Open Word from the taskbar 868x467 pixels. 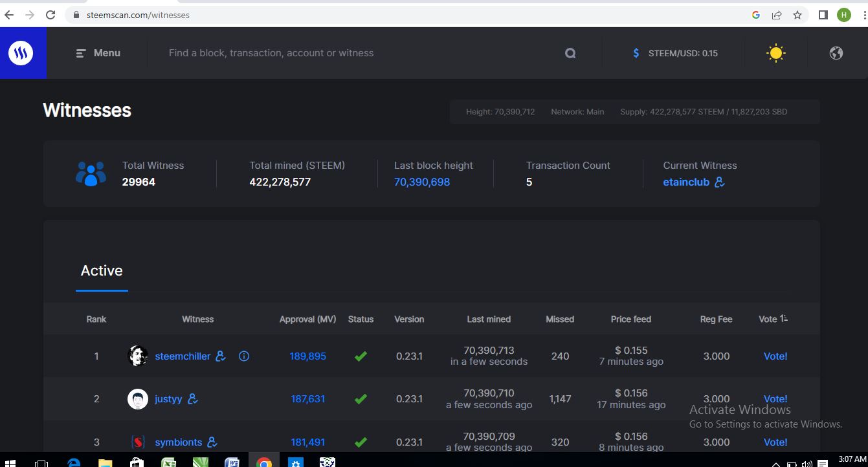(x=232, y=462)
